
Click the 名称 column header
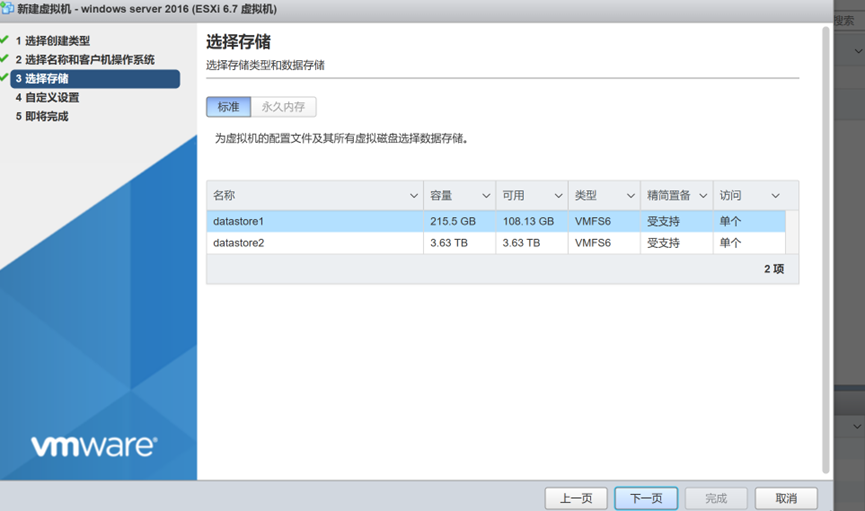pyautogui.click(x=315, y=195)
